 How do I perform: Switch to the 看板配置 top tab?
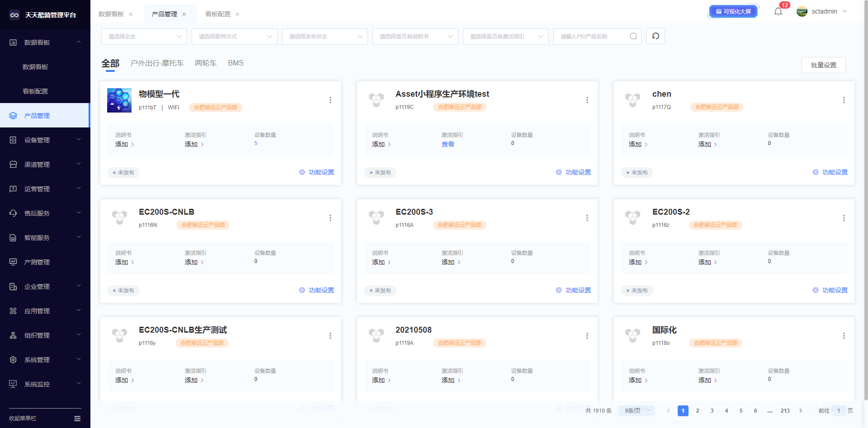(217, 14)
